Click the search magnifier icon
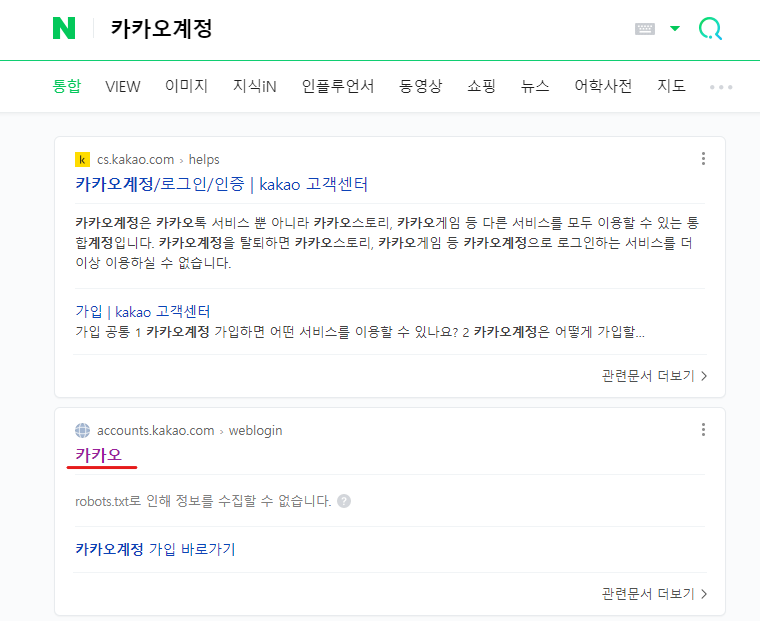The height and width of the screenshot is (621, 760). 710,29
